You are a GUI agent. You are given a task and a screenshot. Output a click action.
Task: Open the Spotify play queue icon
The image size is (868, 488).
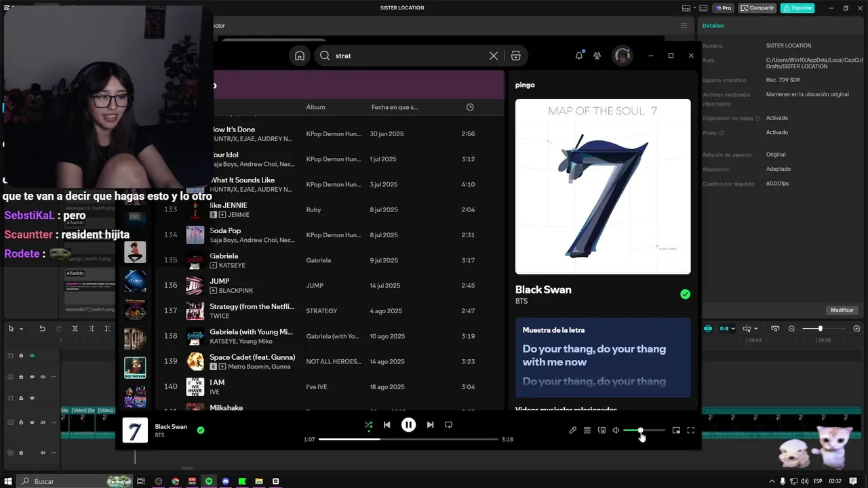pos(587,430)
